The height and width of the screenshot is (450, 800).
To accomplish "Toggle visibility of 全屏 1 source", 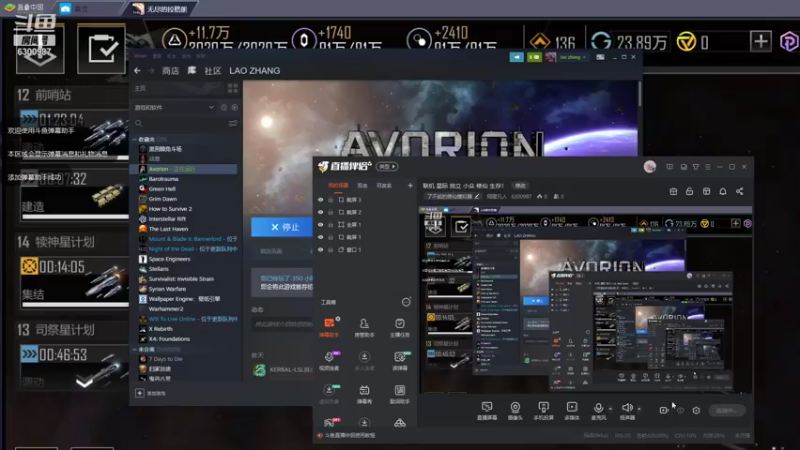I will pyautogui.click(x=320, y=224).
